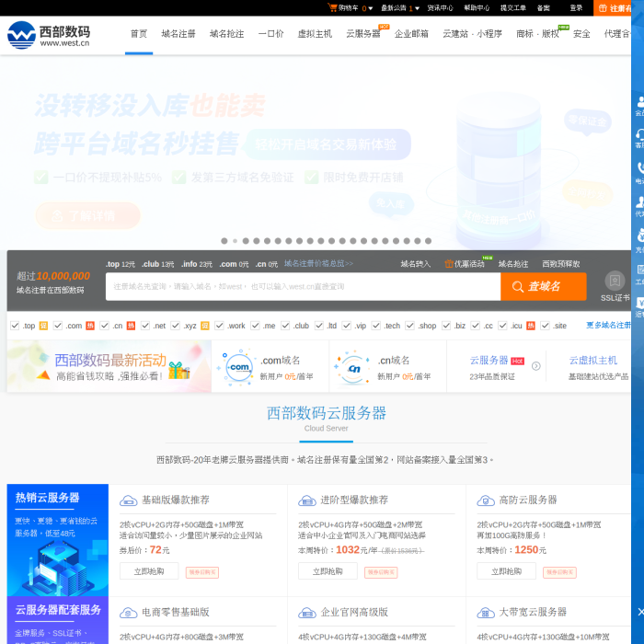Open the shopping cart icon
644x644 pixels.
coord(332,7)
